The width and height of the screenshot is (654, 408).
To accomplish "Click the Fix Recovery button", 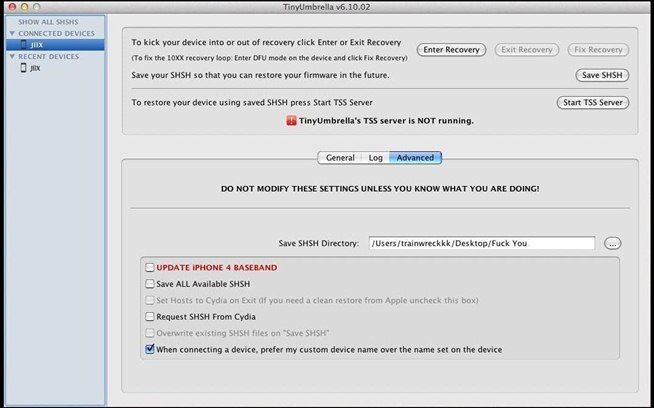I will click(x=598, y=50).
